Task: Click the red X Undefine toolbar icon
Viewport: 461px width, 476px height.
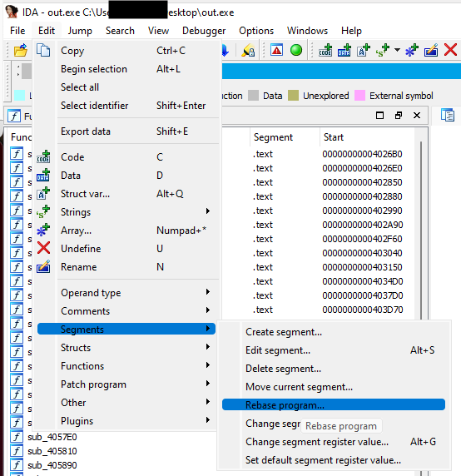Action: [x=450, y=50]
